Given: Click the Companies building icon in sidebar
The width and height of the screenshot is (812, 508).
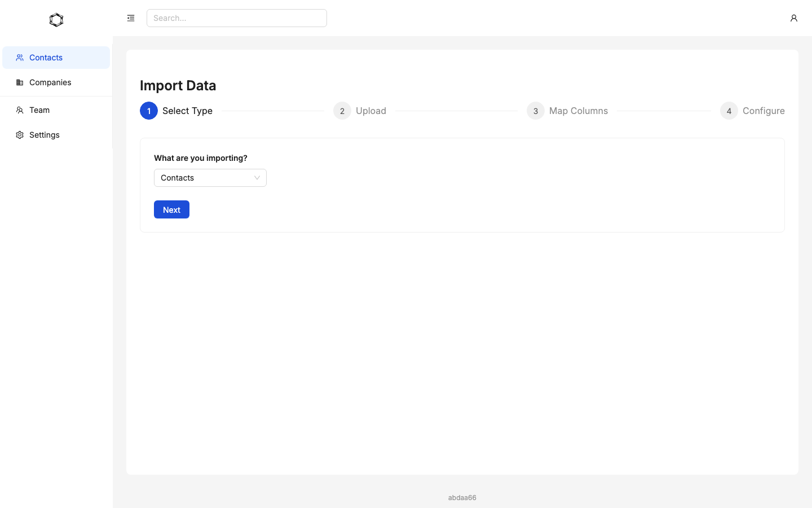Looking at the screenshot, I should [20, 82].
